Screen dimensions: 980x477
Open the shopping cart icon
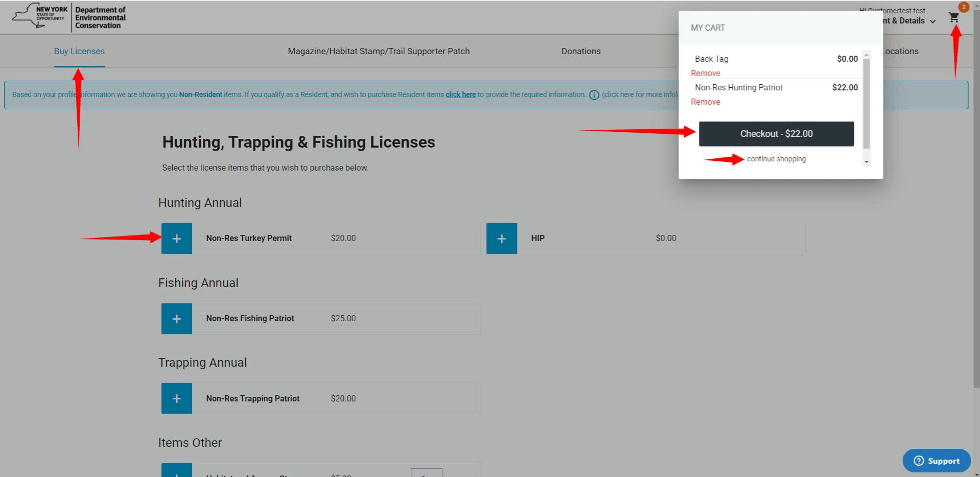point(953,17)
